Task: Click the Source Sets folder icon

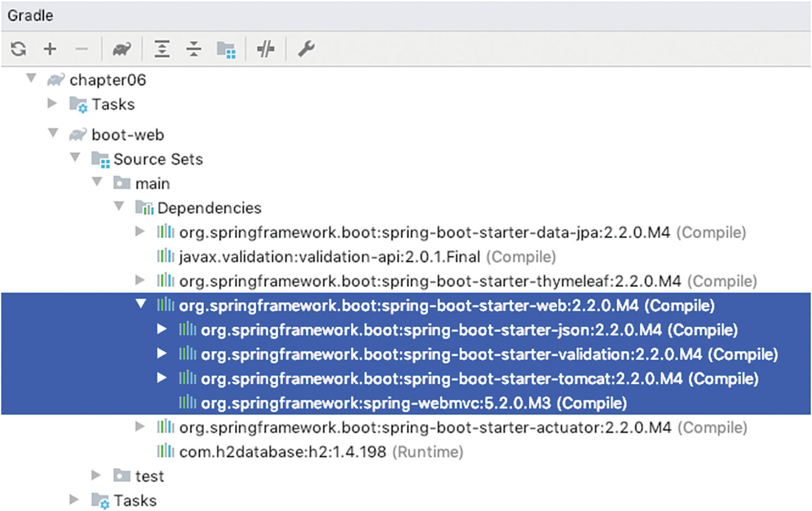Action: tap(101, 159)
